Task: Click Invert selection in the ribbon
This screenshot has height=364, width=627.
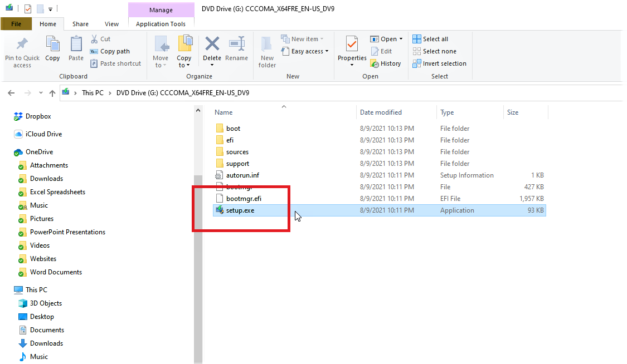Action: tap(440, 63)
